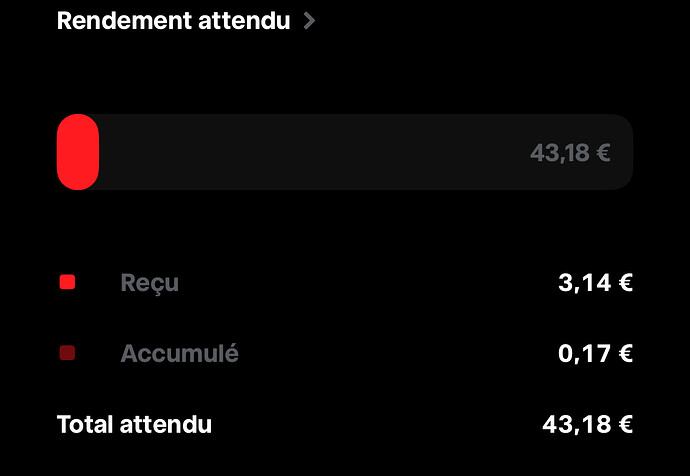This screenshot has height=476, width=690.
Task: Click the grey euro symbol inside the progress bar
Action: click(603, 153)
